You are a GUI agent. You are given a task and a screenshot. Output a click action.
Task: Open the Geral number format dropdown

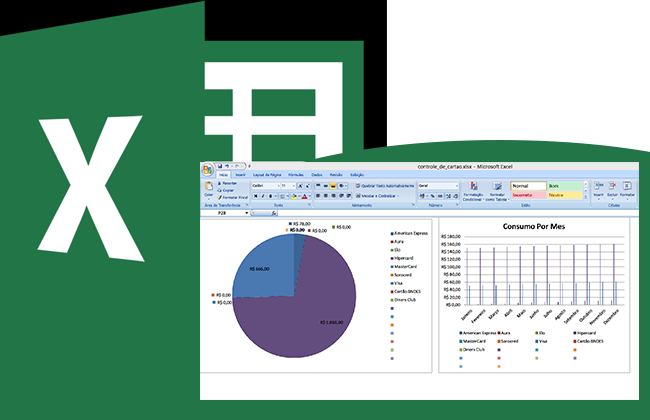pos(457,186)
